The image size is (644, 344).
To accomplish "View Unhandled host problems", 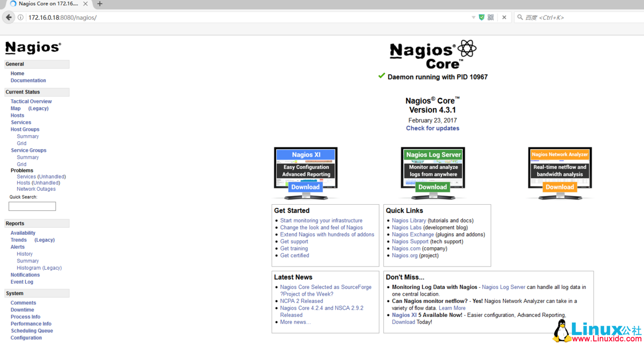I will pos(46,183).
